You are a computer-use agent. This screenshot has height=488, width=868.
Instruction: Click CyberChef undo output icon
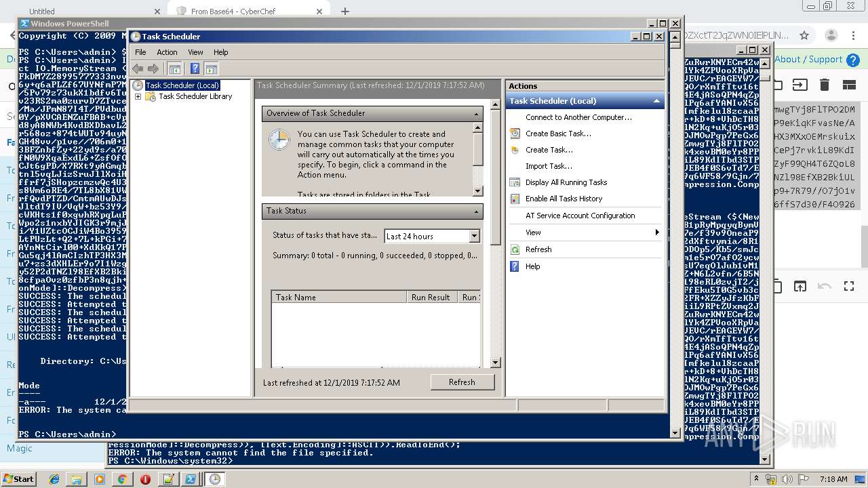825,287
